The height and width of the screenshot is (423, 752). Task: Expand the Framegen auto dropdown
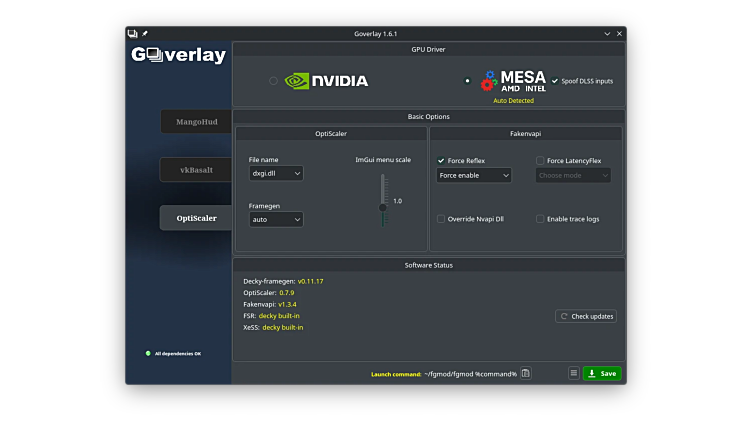pyautogui.click(x=276, y=219)
